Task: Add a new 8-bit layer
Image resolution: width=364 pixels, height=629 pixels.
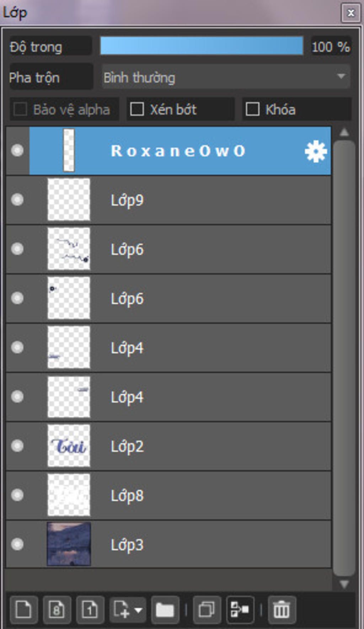Action: coord(57,610)
